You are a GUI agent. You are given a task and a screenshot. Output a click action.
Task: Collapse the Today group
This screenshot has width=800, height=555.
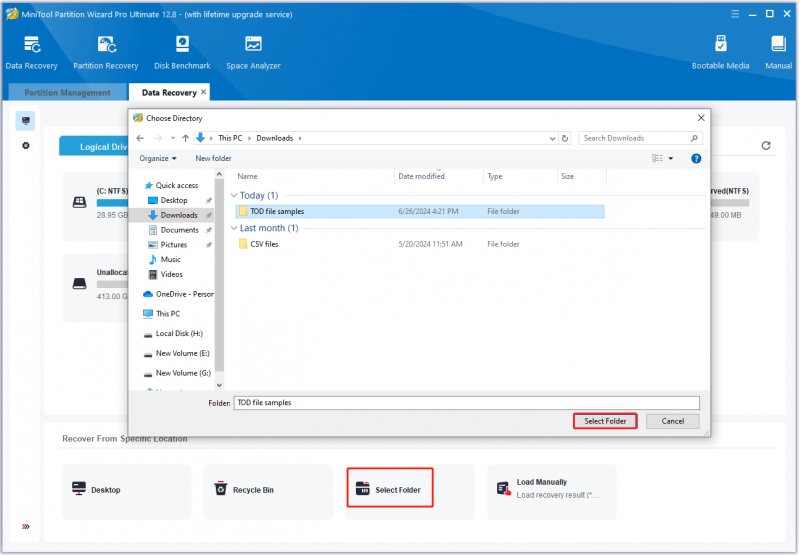click(x=234, y=195)
